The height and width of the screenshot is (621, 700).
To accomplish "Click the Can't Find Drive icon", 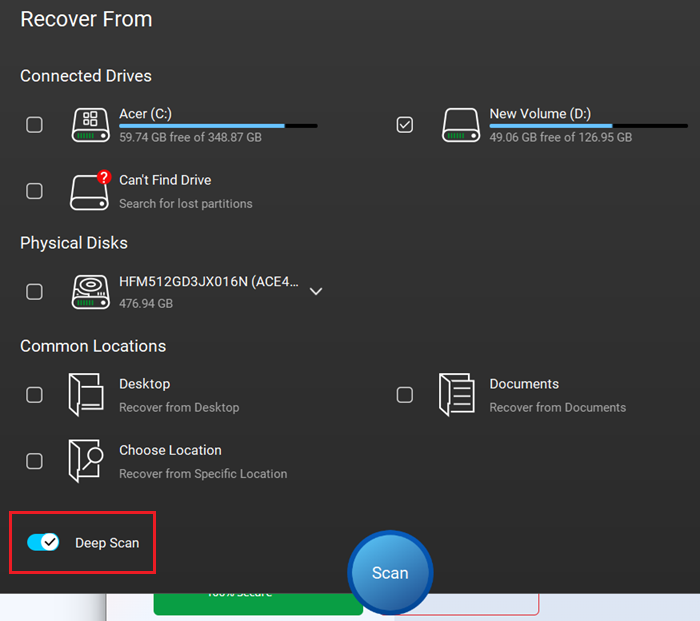I will [x=91, y=191].
